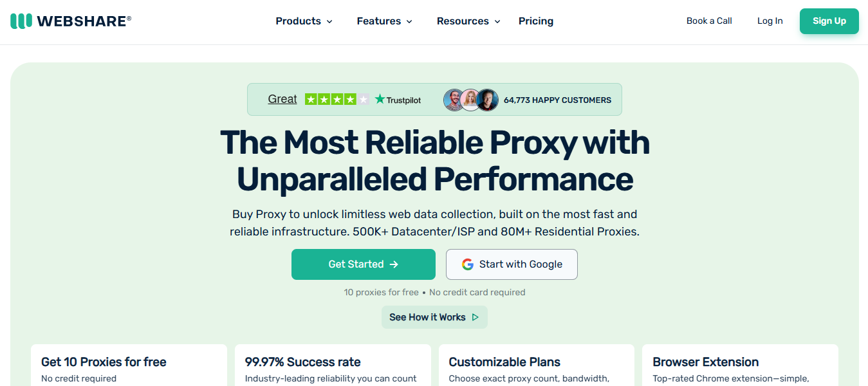Click the three-bar Webshare brand mark

click(21, 20)
